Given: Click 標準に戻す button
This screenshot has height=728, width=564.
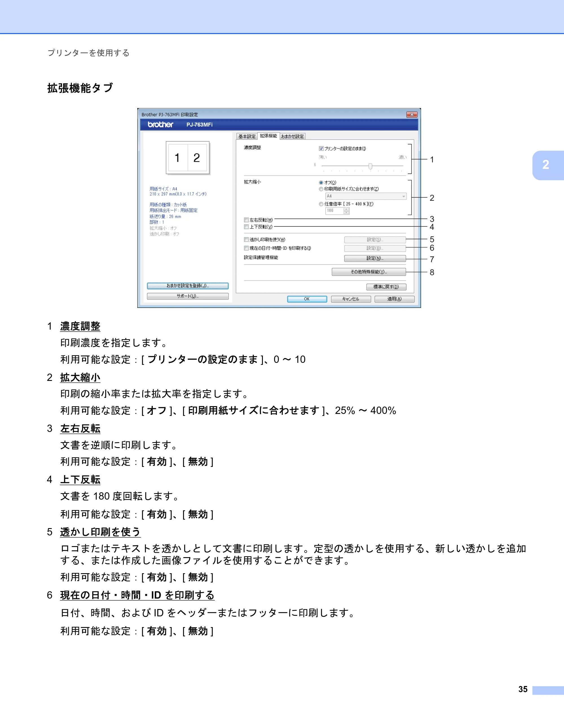Looking at the screenshot, I should (386, 287).
